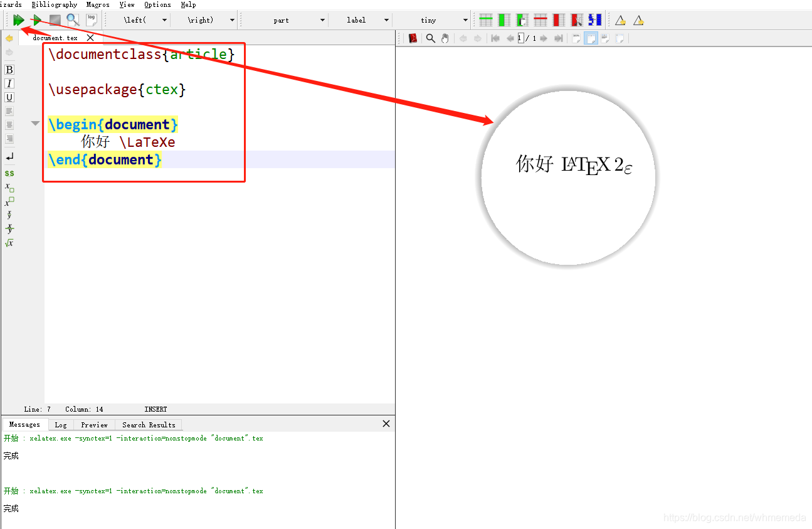The image size is (812, 529).
Task: Toggle highlighted fit-to-width page icon
Action: click(591, 38)
